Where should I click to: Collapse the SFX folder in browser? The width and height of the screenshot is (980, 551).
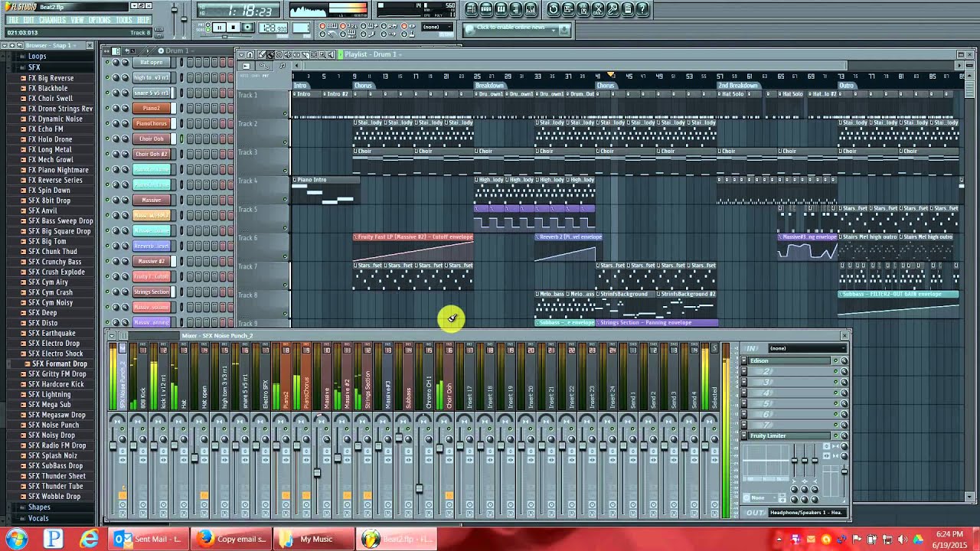[34, 67]
